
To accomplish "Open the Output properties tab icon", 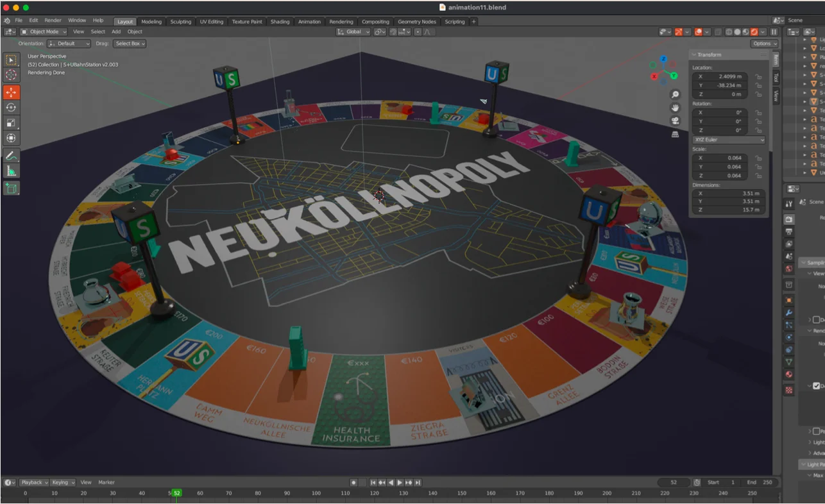I will (x=789, y=231).
